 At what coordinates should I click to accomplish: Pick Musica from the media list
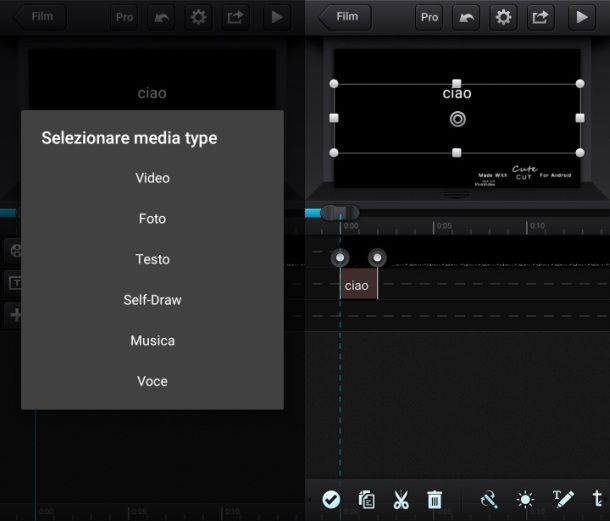tap(152, 340)
